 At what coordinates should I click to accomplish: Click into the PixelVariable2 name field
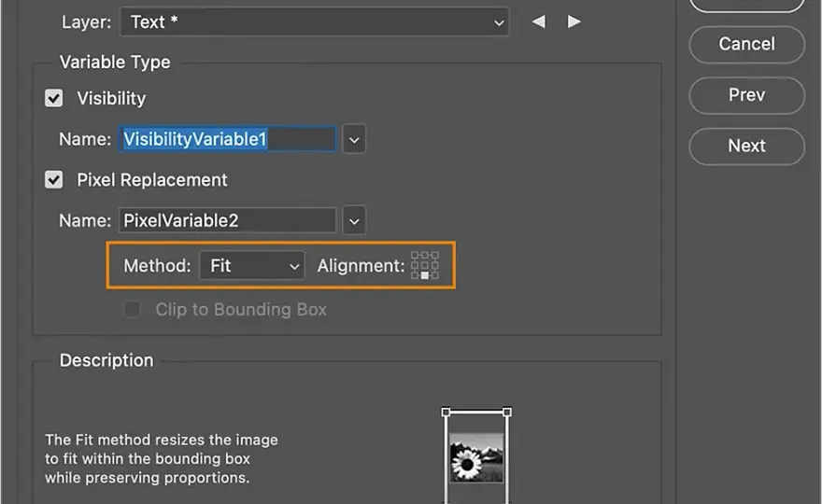coord(227,220)
